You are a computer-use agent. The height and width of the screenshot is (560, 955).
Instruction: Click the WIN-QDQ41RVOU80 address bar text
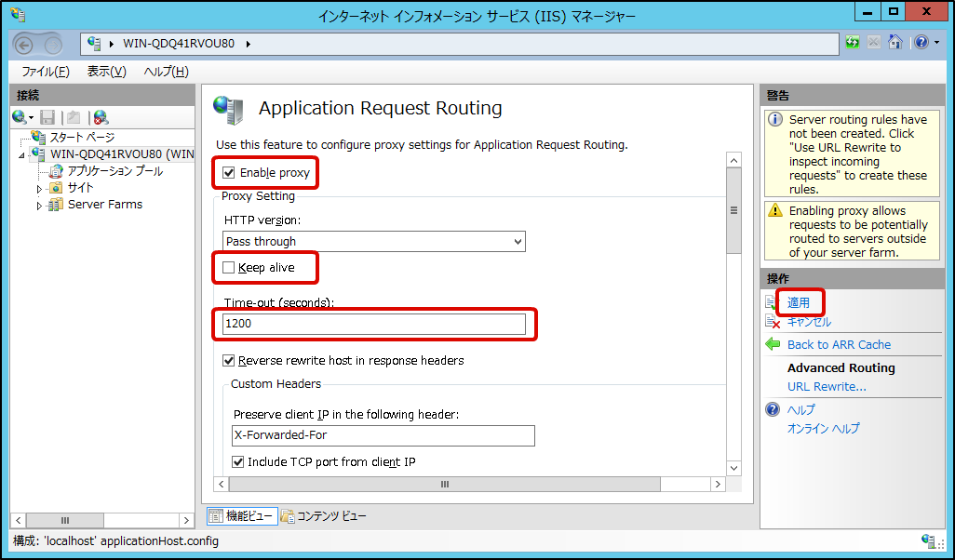[179, 44]
